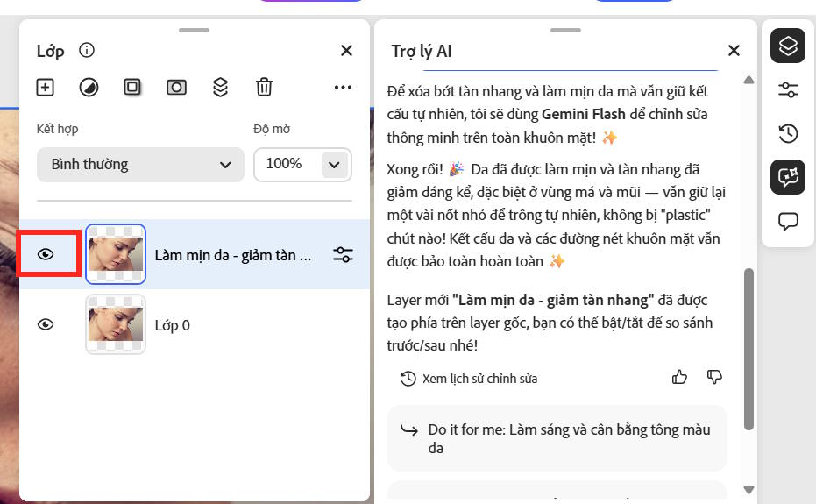Click bold text Gemini Flash in chat

pyautogui.click(x=584, y=114)
